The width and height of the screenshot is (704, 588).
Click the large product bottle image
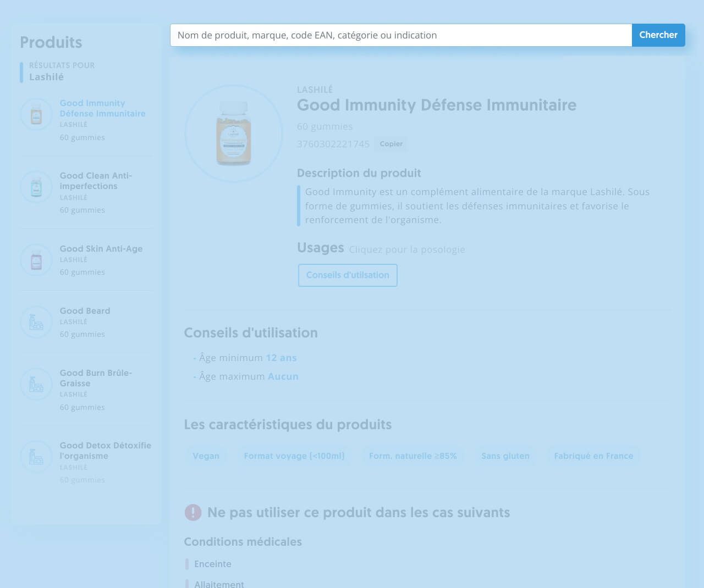click(234, 134)
